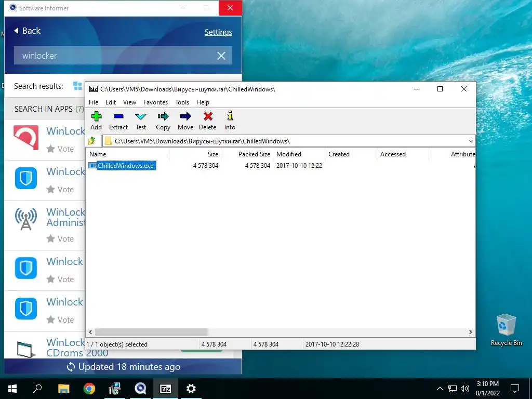Image resolution: width=532 pixels, height=399 pixels.
Task: Open Settings gear in taskbar
Action: tap(191, 389)
